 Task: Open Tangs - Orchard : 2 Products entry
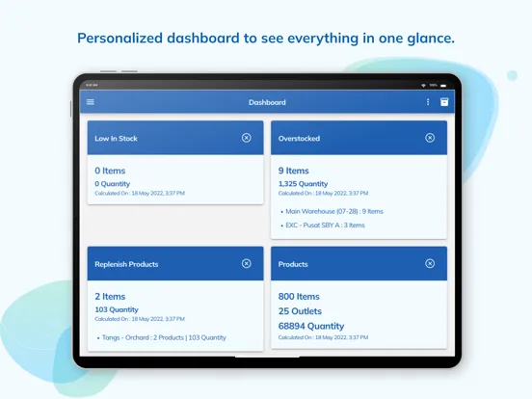click(x=164, y=337)
